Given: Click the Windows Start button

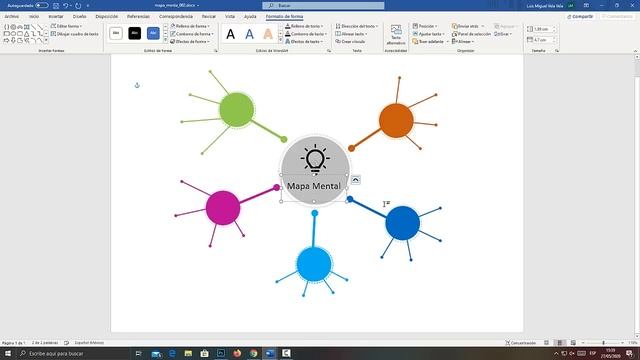Looking at the screenshot, I should pos(8,353).
